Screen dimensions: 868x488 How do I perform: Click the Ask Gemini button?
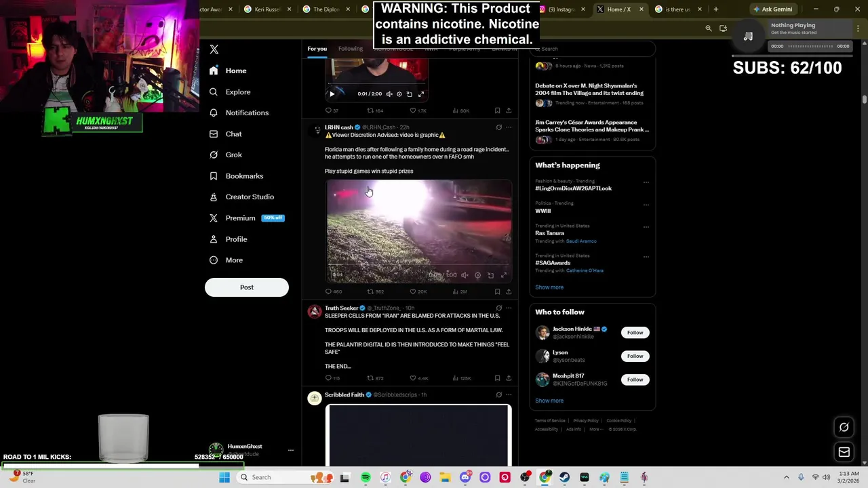[772, 9]
